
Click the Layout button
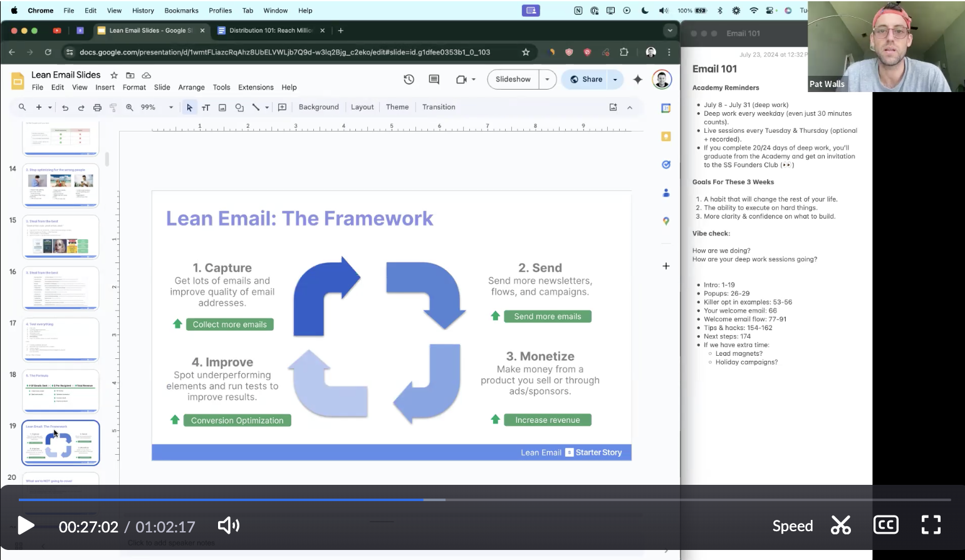pyautogui.click(x=362, y=107)
